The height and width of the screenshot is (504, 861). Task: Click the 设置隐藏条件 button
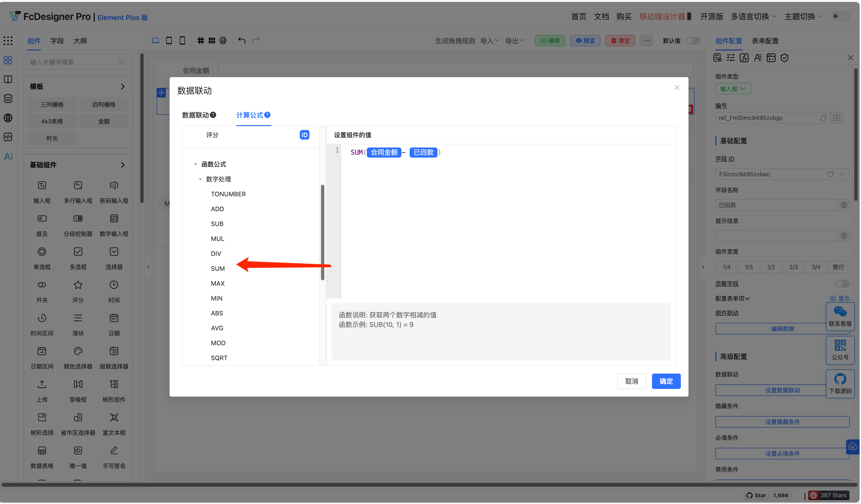pos(782,421)
